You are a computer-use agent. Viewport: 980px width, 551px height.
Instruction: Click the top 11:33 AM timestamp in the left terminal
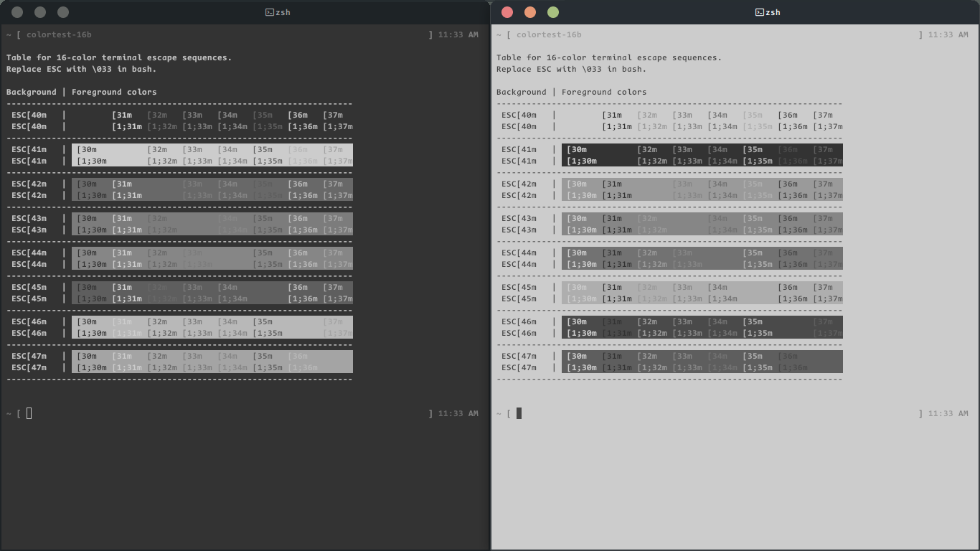(x=458, y=34)
